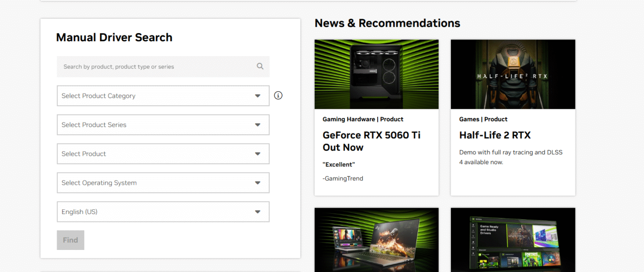
Task: Open the Select Product dropdown
Action: coord(163,153)
